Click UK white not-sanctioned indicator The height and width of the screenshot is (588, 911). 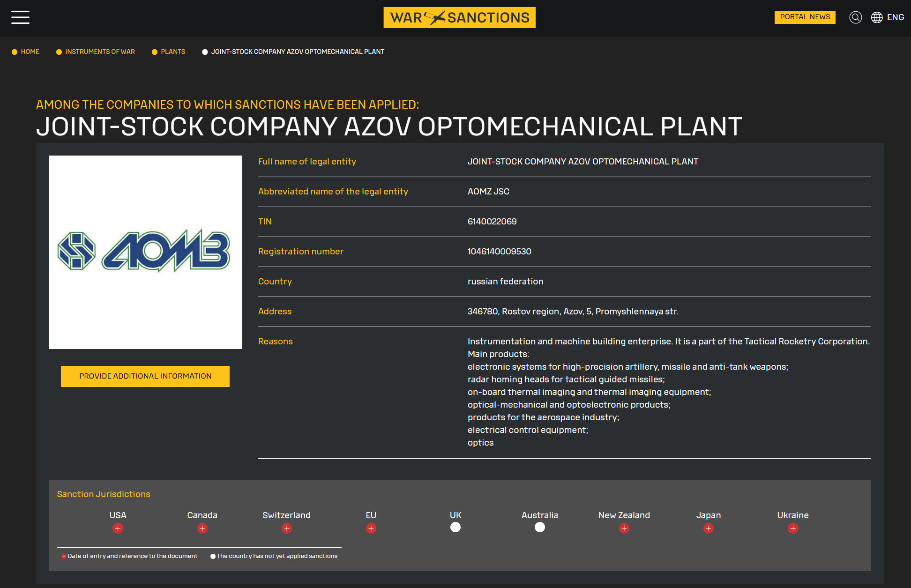[455, 528]
